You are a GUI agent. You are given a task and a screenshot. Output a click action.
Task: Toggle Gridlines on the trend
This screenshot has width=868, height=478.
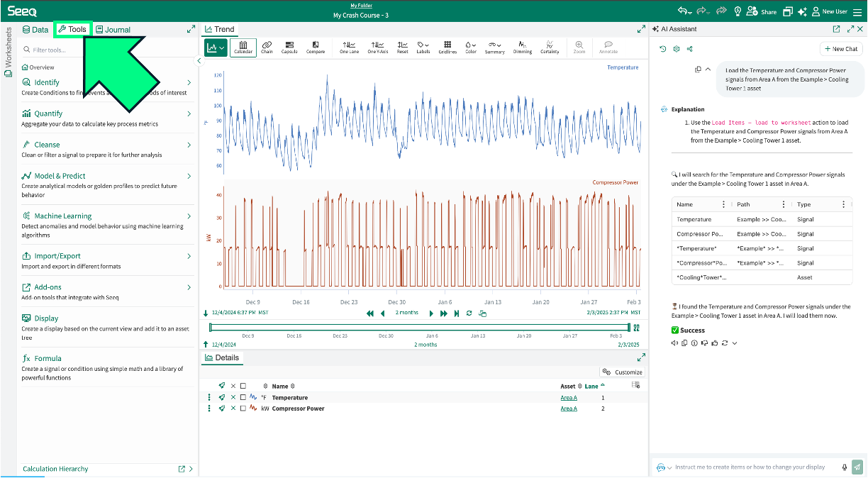pos(447,48)
